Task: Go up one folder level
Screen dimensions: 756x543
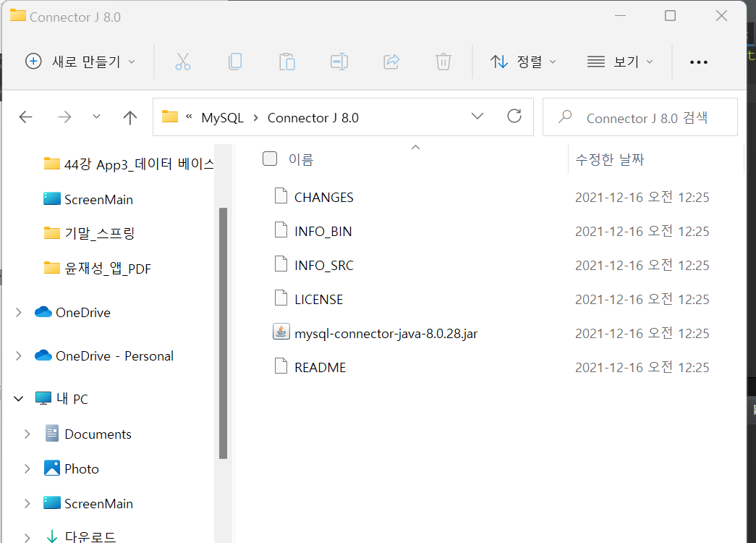Action: click(x=129, y=117)
